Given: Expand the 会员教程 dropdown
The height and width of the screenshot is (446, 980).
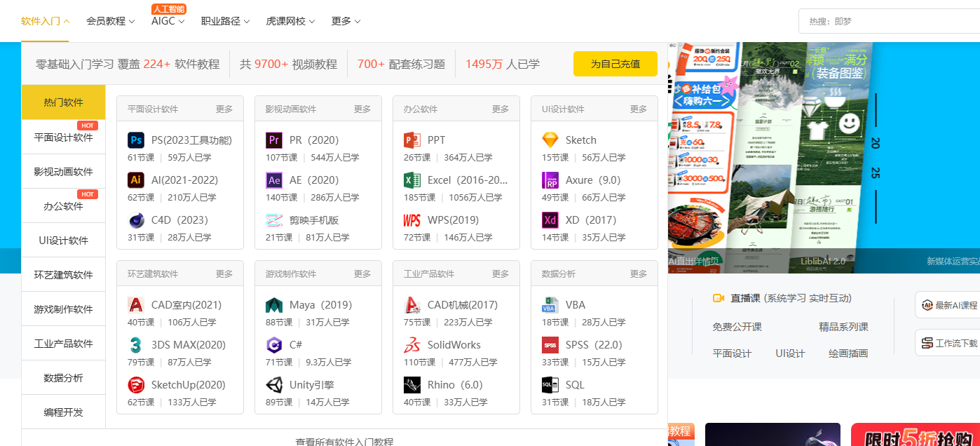Looking at the screenshot, I should [x=111, y=21].
